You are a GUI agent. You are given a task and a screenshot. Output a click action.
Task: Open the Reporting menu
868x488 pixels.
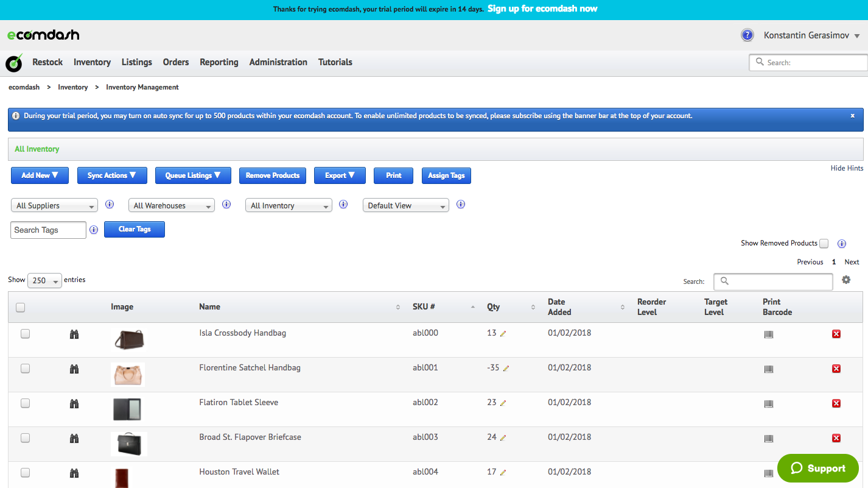click(219, 62)
